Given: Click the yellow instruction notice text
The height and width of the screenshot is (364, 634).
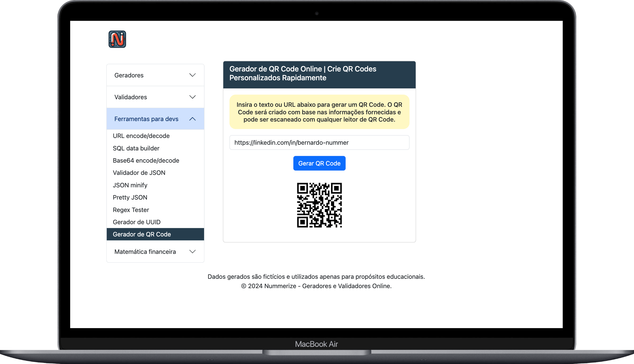Looking at the screenshot, I should (319, 112).
